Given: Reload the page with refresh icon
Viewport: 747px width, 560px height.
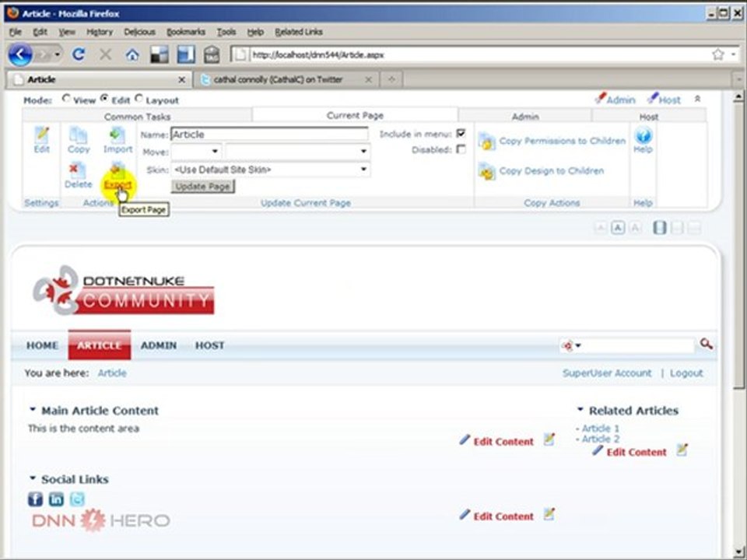Looking at the screenshot, I should [79, 54].
